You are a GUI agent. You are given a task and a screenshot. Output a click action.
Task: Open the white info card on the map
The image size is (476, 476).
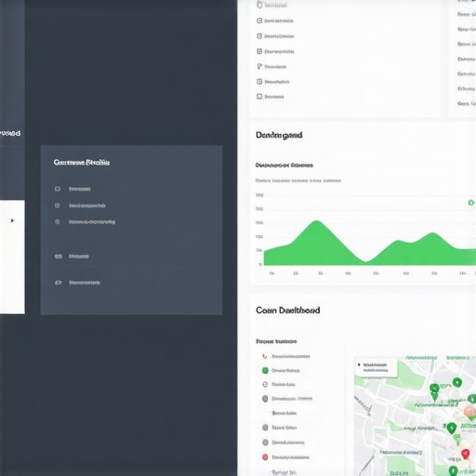(x=376, y=367)
